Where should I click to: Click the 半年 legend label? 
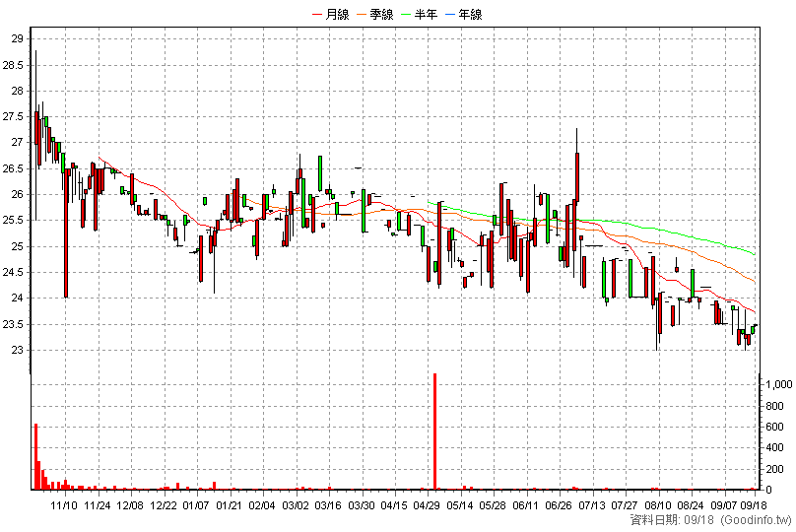426,14
